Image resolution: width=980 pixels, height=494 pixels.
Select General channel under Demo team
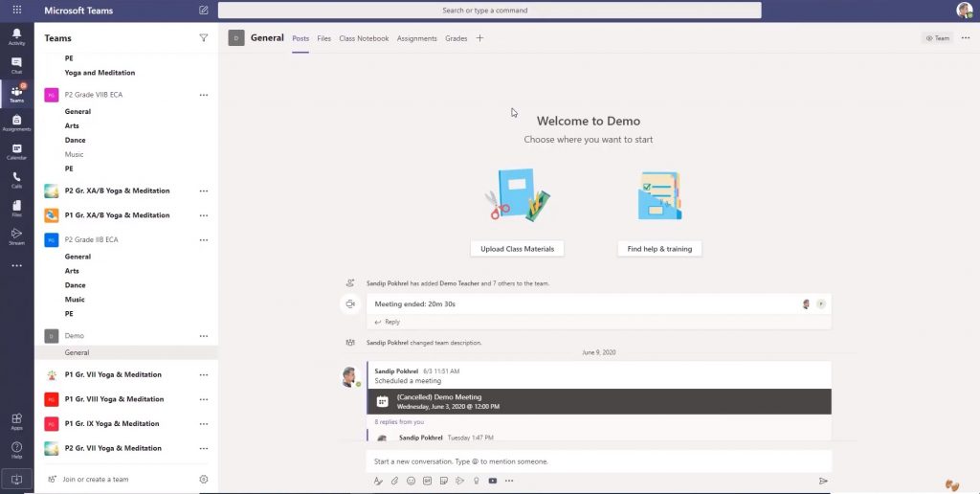[126, 352]
